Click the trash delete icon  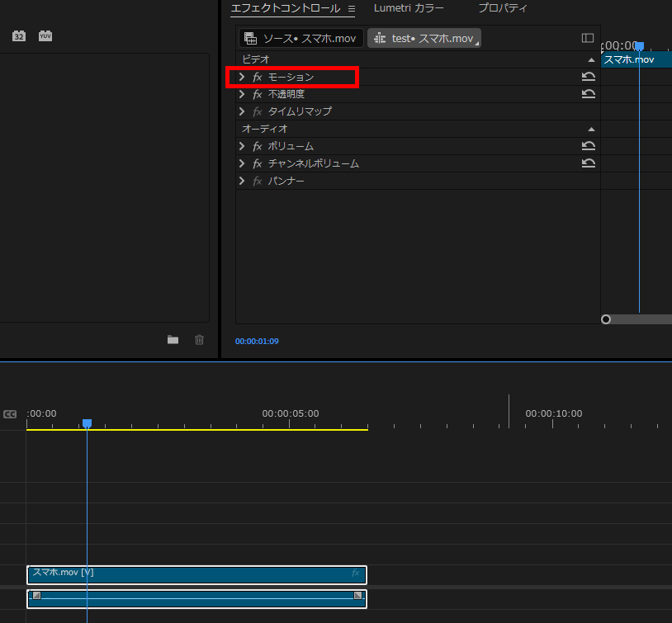(x=199, y=340)
